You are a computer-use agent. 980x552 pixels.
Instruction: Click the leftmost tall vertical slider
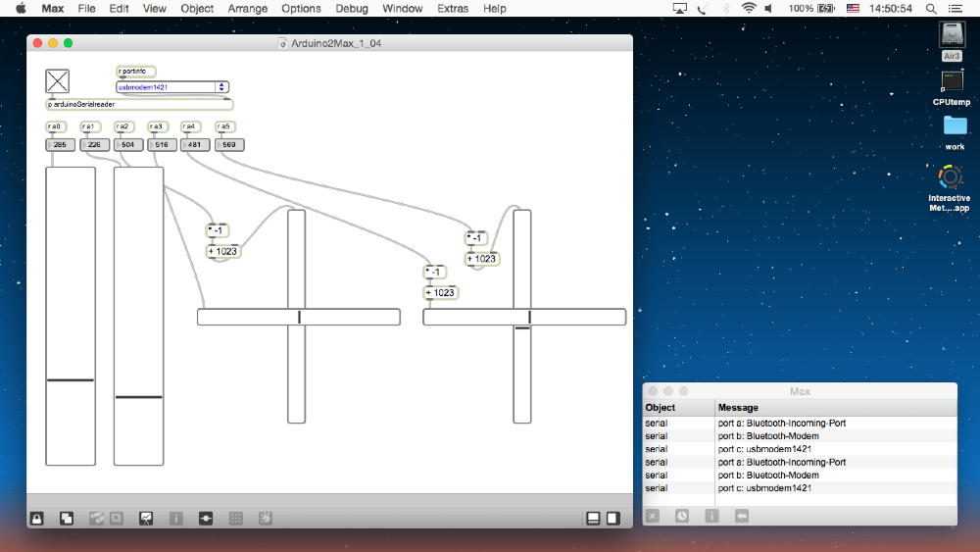tap(71, 316)
